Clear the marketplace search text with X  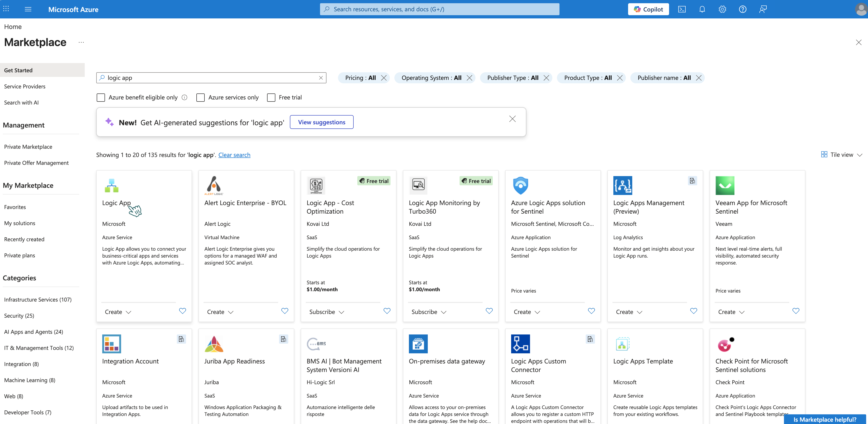point(321,78)
